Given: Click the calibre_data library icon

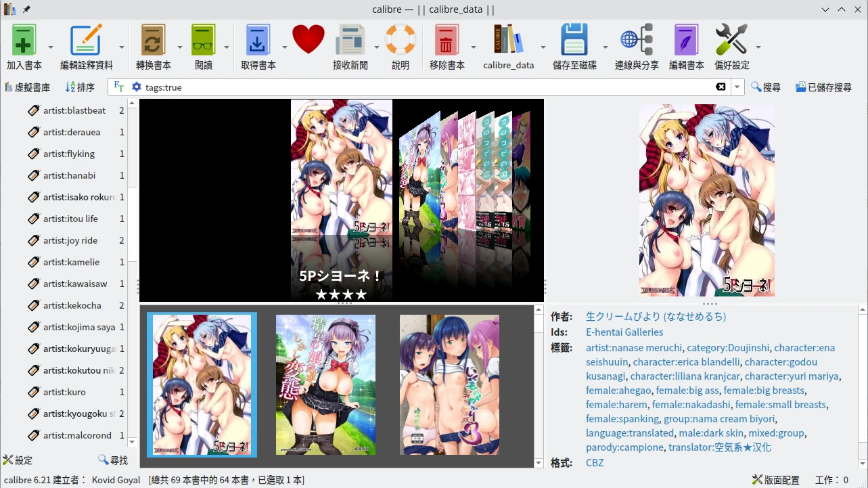Looking at the screenshot, I should click(508, 40).
